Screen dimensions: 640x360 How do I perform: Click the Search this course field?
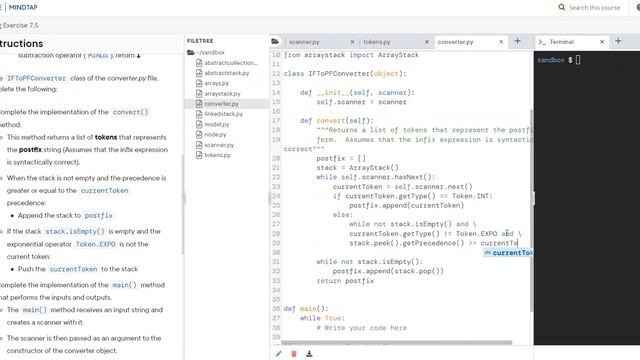tap(594, 7)
